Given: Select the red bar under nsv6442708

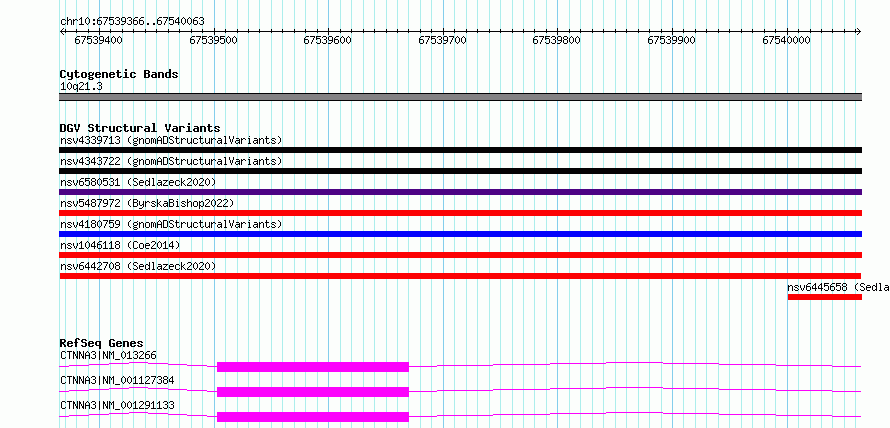Looking at the screenshot, I should coord(460,276).
